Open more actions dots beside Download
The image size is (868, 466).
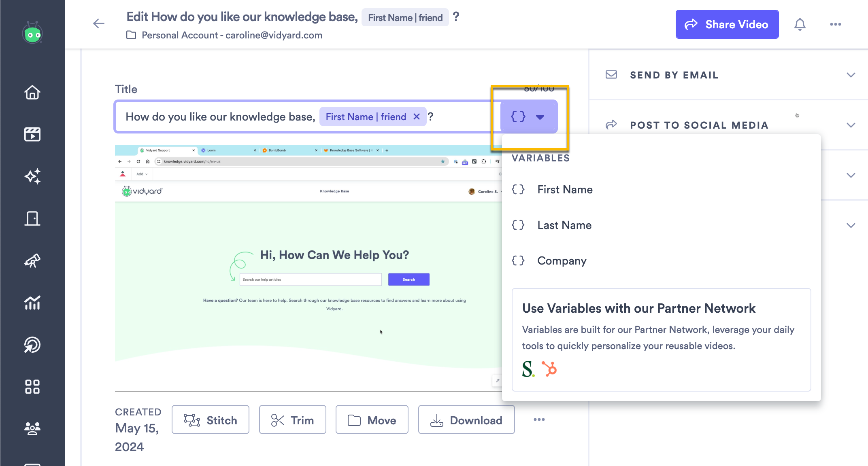coord(539,419)
